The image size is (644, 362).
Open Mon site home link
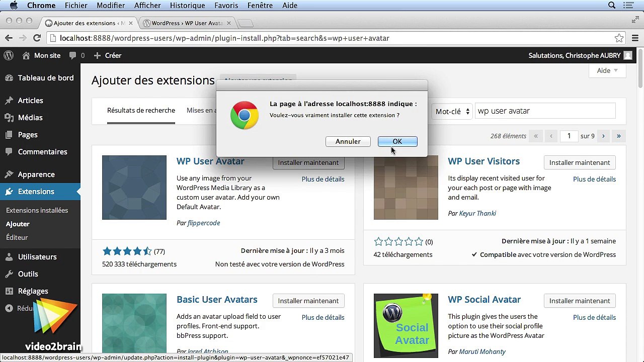coord(42,55)
